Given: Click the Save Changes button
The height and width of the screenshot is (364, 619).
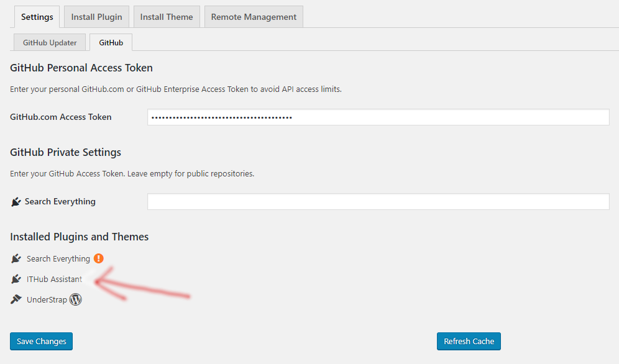Looking at the screenshot, I should [x=41, y=341].
